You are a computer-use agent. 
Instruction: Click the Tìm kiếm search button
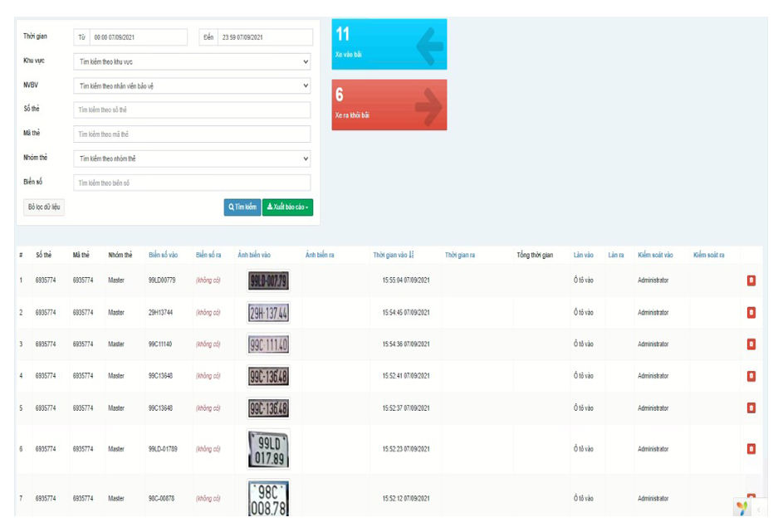click(242, 207)
